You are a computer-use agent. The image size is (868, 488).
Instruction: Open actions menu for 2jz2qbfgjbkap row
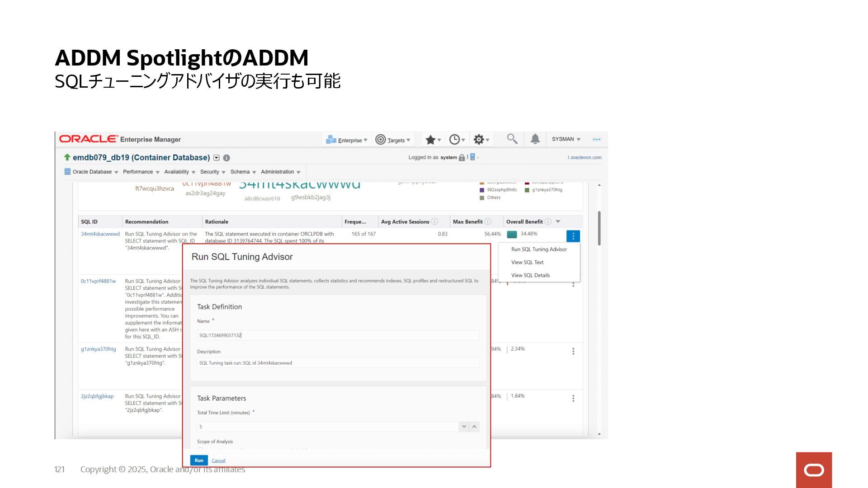tap(573, 398)
